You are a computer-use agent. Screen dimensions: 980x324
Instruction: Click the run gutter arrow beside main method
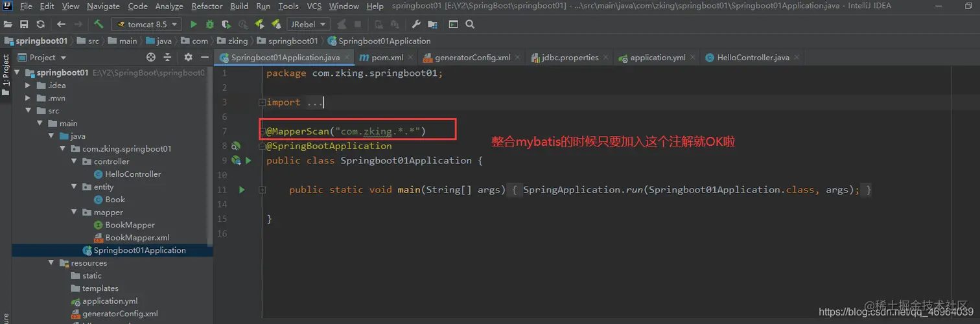[242, 189]
